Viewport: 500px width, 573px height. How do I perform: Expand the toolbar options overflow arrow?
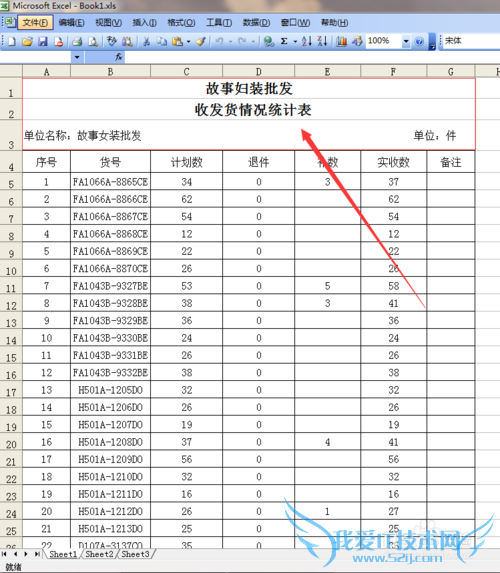pyautogui.click(x=432, y=41)
